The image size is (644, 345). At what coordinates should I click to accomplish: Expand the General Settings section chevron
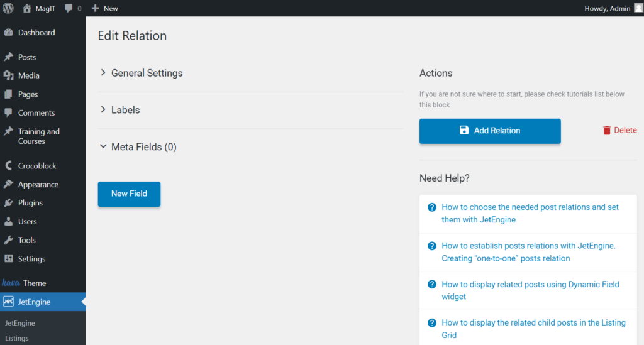tap(103, 73)
